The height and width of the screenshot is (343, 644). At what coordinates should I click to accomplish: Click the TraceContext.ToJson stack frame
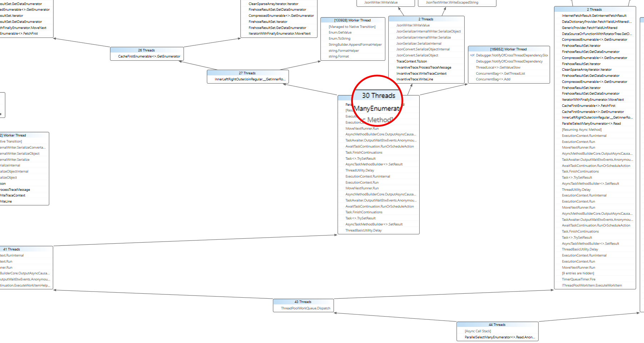[x=411, y=61]
